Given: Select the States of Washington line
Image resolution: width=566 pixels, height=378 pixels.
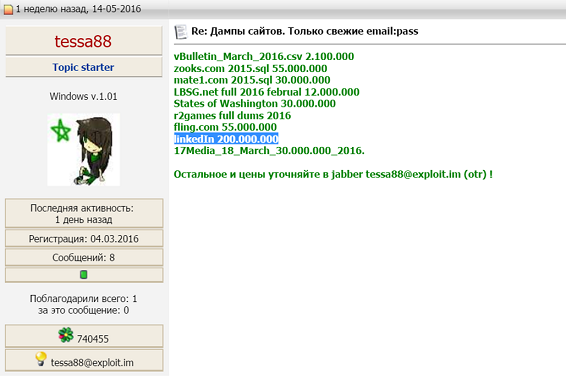Looking at the screenshot, I should 254,103.
